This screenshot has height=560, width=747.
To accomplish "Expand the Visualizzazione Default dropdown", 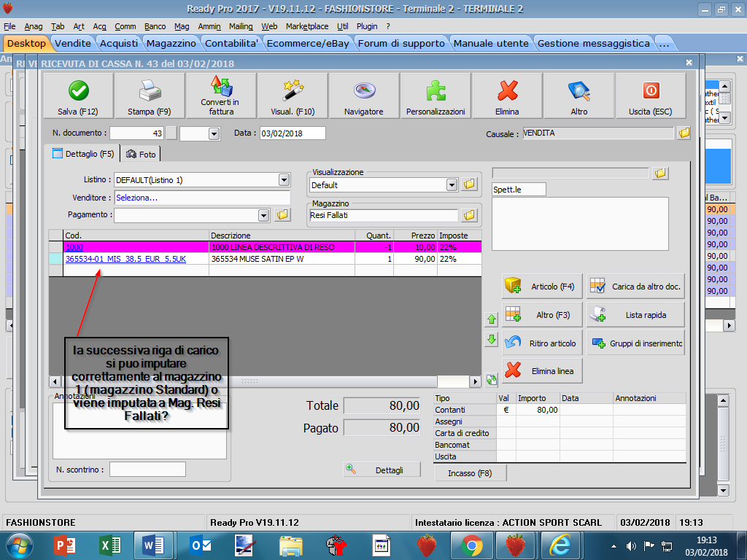I will 452,184.
